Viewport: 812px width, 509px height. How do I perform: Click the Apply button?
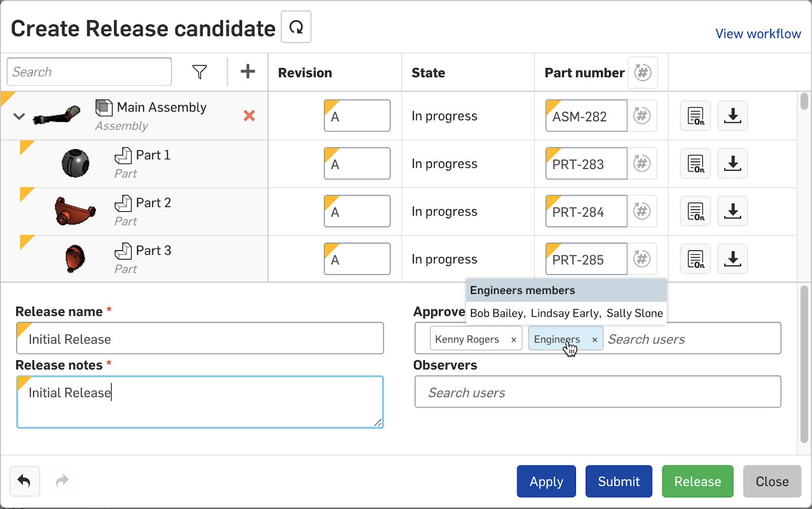pos(546,481)
